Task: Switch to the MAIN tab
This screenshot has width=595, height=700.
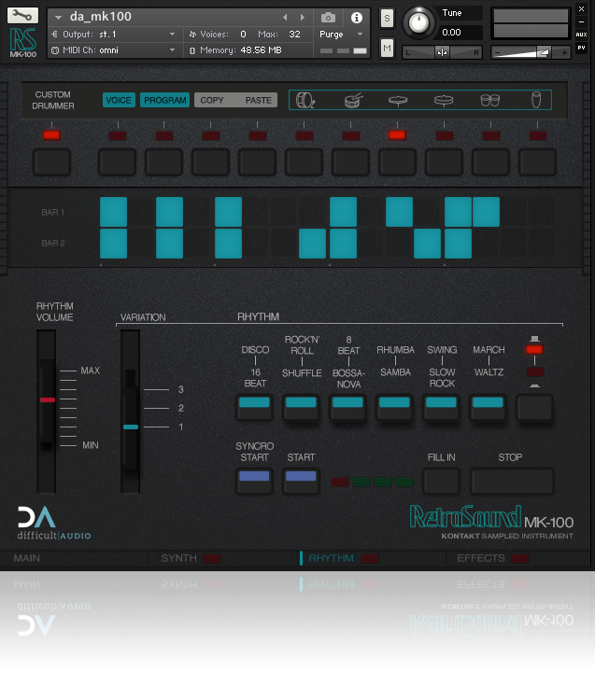Action: click(x=27, y=558)
